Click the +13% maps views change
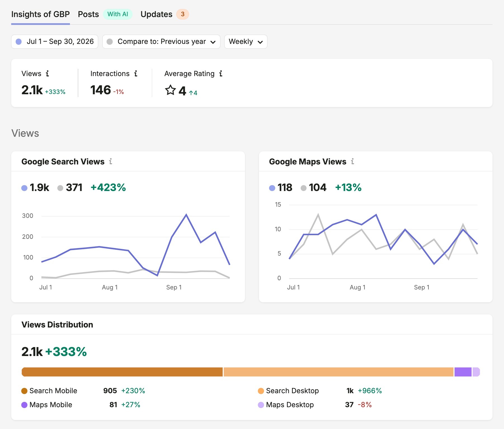504x429 pixels. pyautogui.click(x=348, y=188)
